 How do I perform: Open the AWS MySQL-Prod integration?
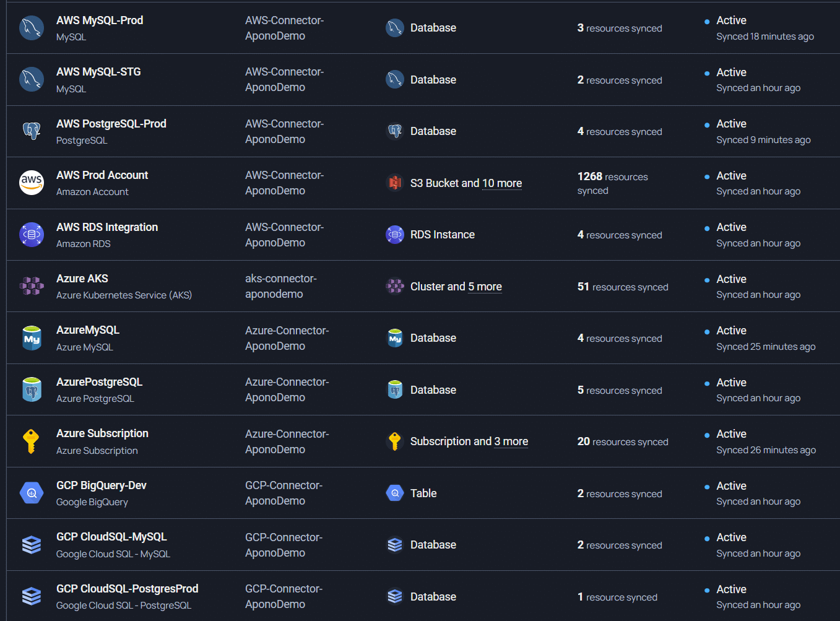[x=100, y=20]
